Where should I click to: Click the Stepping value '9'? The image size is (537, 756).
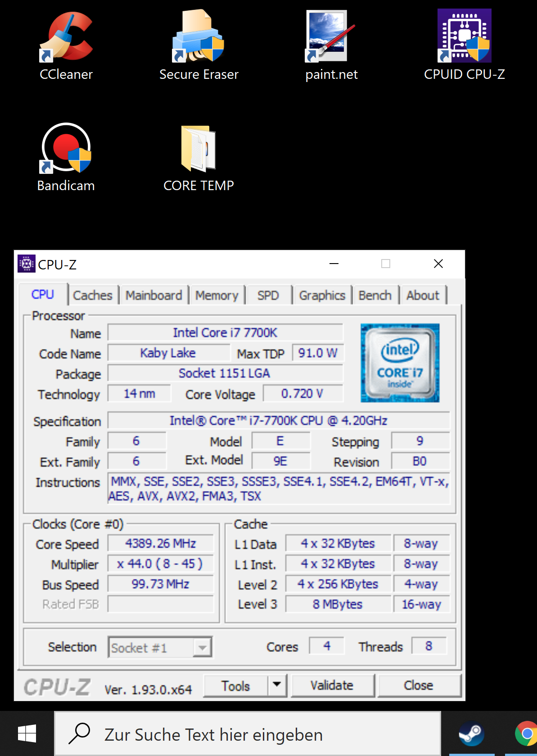tap(420, 441)
